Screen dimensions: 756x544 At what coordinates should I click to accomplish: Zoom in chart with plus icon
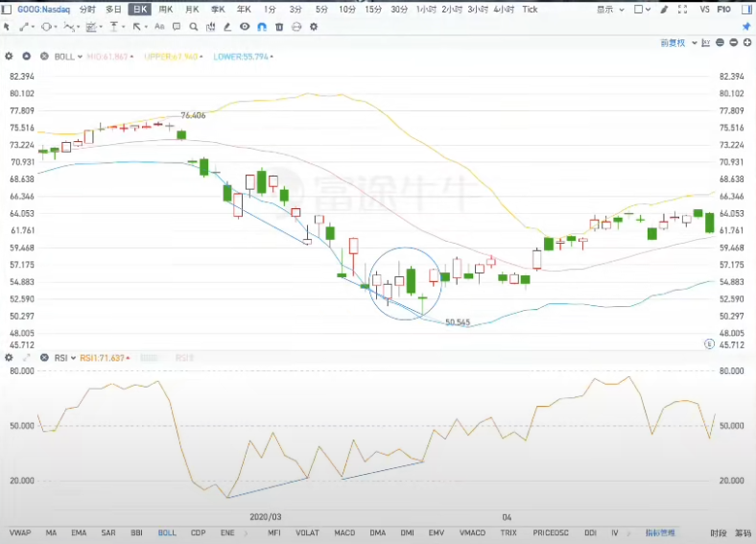[746, 43]
